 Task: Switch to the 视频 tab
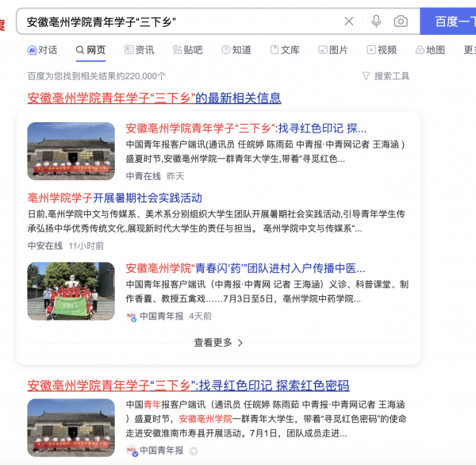(x=382, y=50)
